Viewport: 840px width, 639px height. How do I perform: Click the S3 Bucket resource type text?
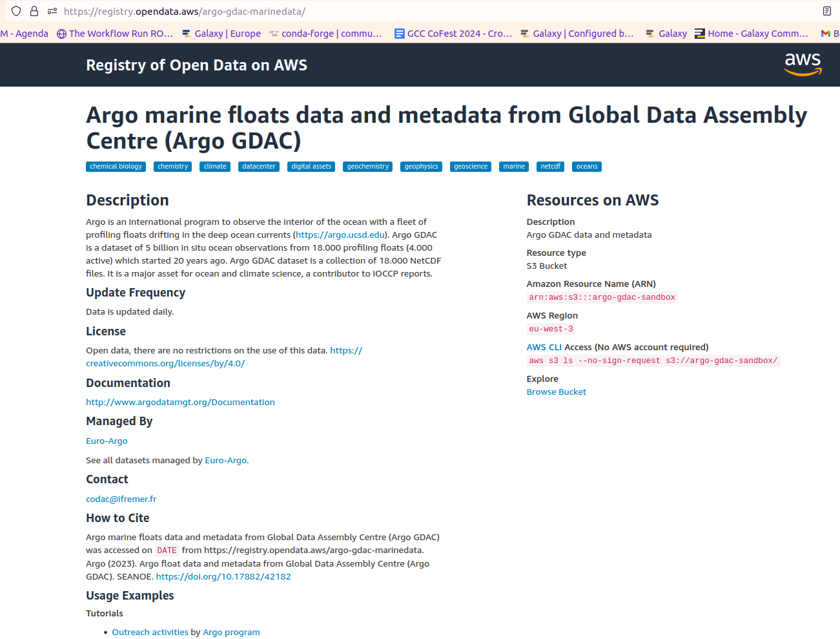tap(546, 266)
